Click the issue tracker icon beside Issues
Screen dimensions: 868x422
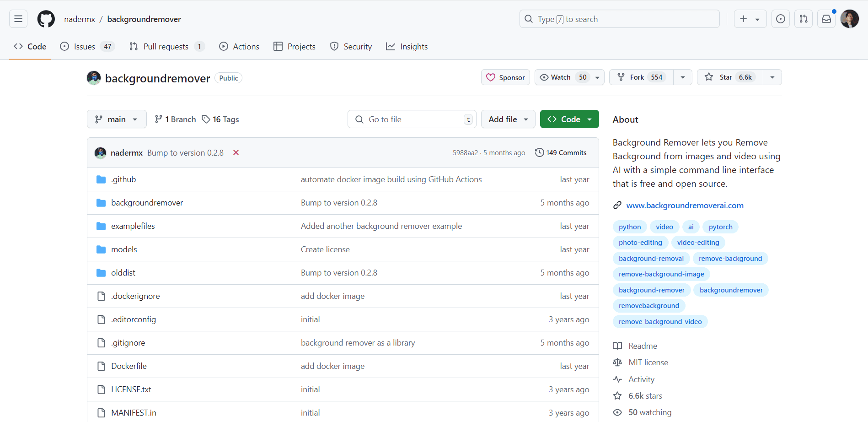(x=64, y=46)
